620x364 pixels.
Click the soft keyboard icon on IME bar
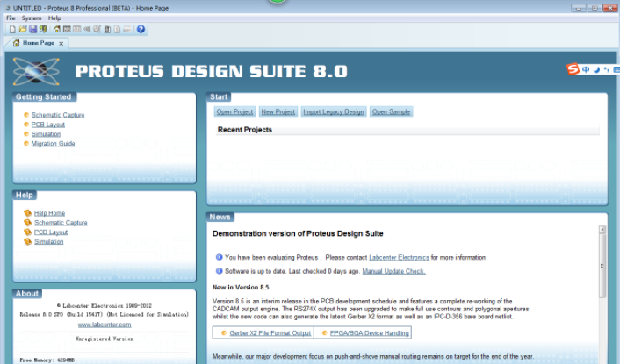click(x=616, y=69)
